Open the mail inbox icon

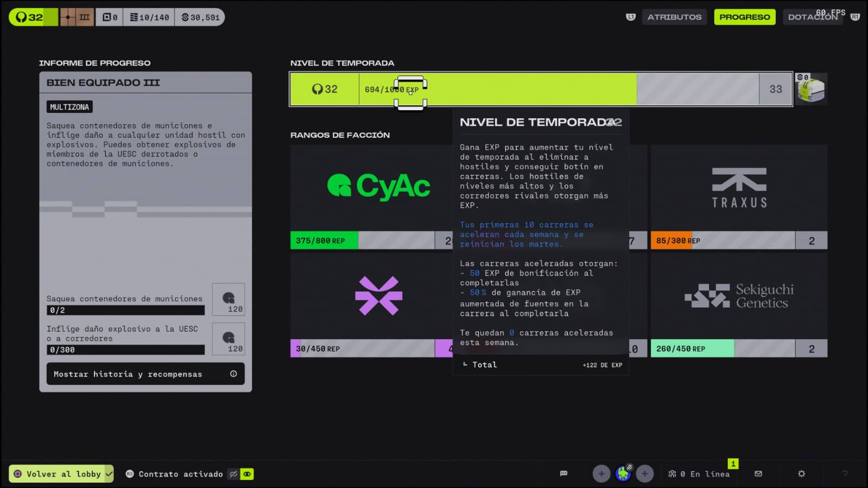758,473
